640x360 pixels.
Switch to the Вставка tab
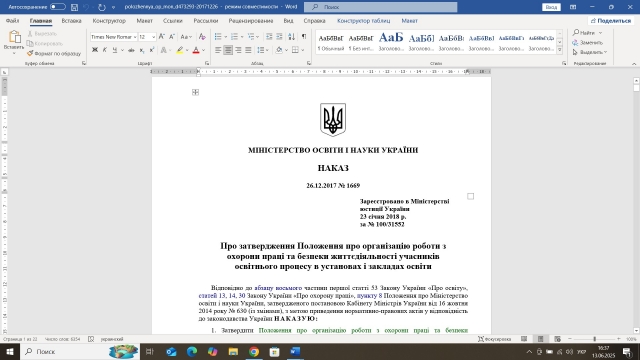coord(71,21)
